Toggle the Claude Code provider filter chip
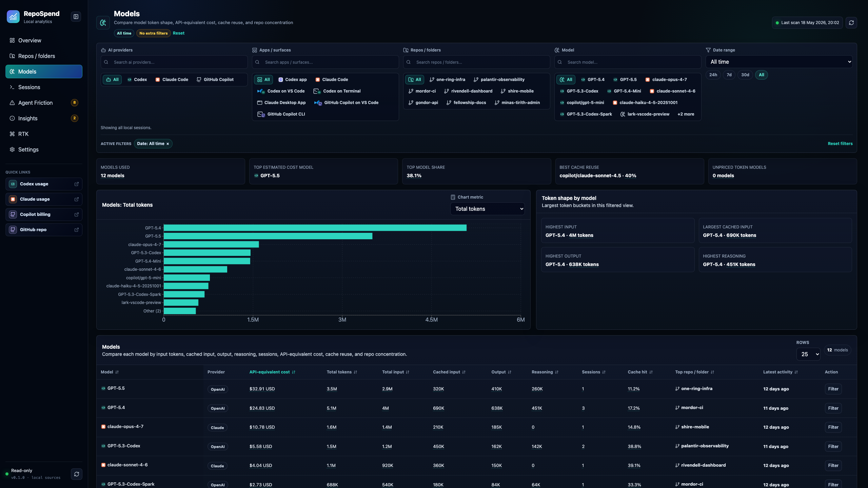The height and width of the screenshot is (488, 868). point(172,80)
